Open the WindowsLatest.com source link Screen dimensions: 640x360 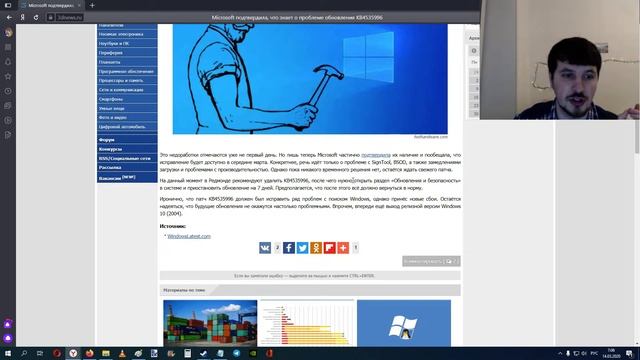[189, 236]
